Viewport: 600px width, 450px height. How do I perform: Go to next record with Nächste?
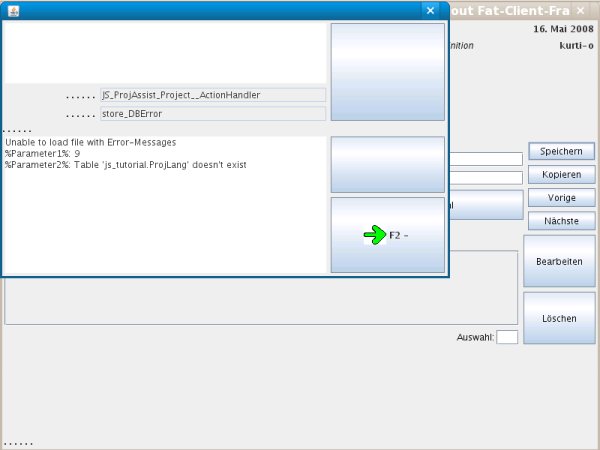[x=561, y=220]
